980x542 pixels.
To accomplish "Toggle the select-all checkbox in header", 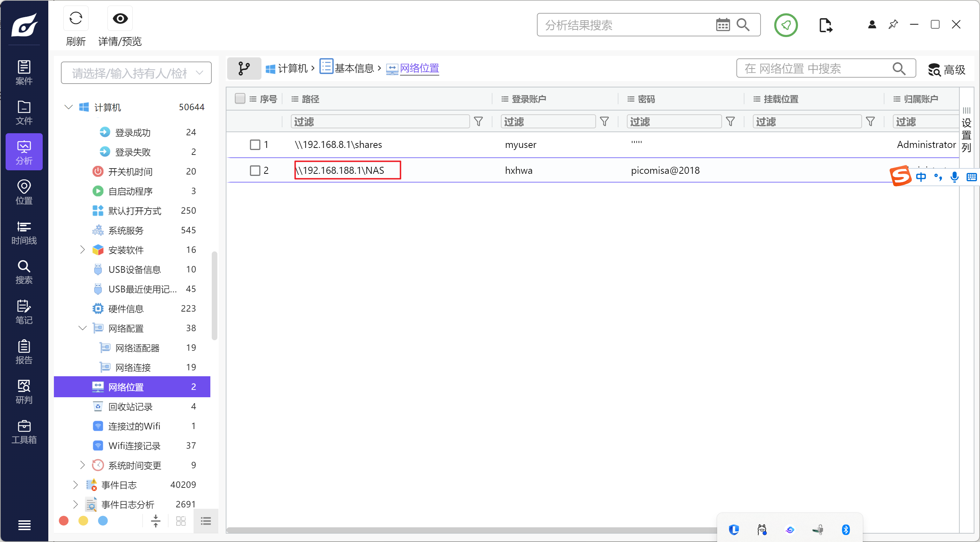I will tap(240, 99).
